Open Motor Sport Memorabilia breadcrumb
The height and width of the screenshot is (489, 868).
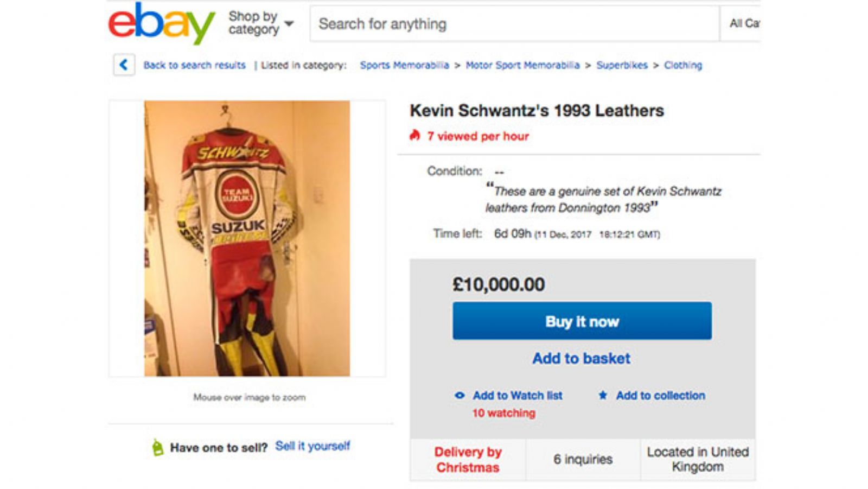point(522,65)
